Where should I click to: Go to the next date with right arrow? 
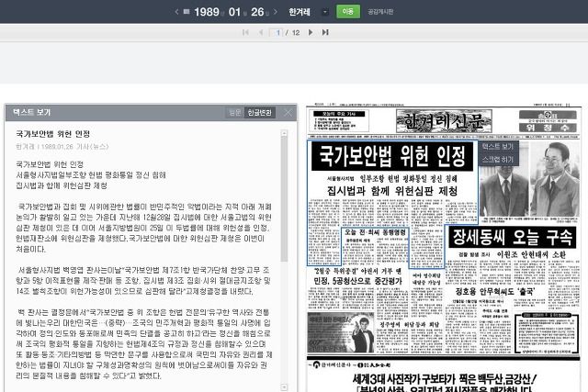pos(276,12)
